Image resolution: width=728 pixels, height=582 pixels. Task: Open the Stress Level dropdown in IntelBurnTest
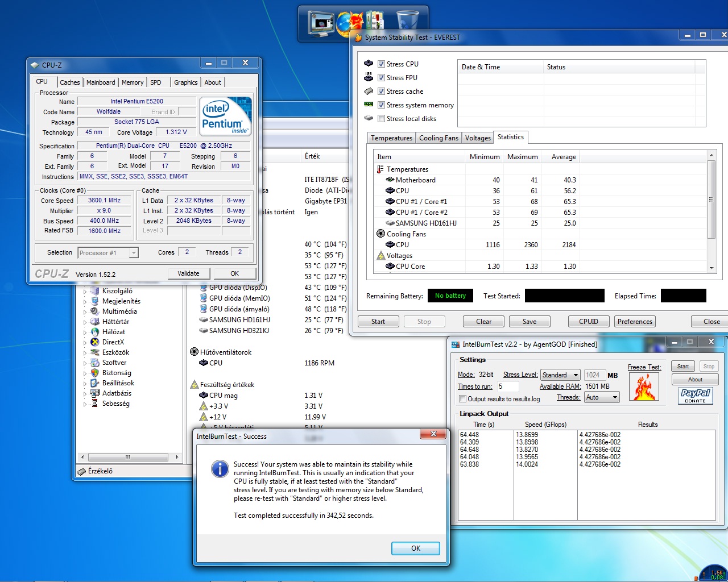click(560, 375)
